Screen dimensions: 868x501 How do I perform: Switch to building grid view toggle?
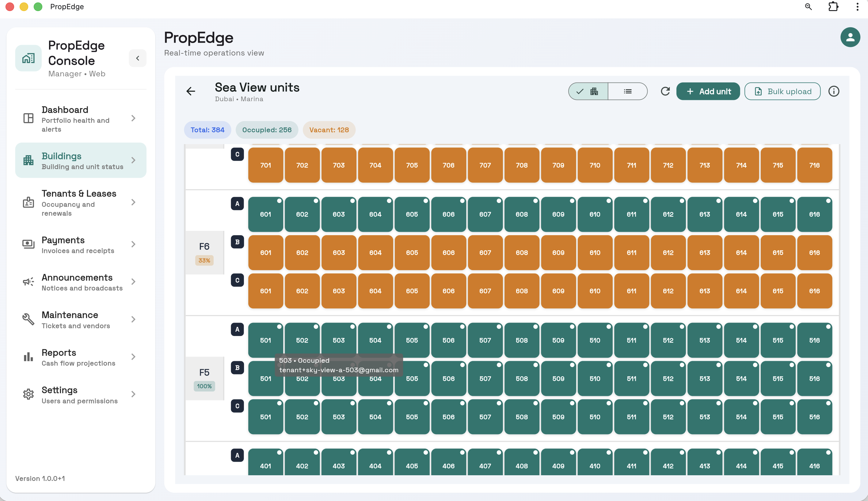[588, 91]
